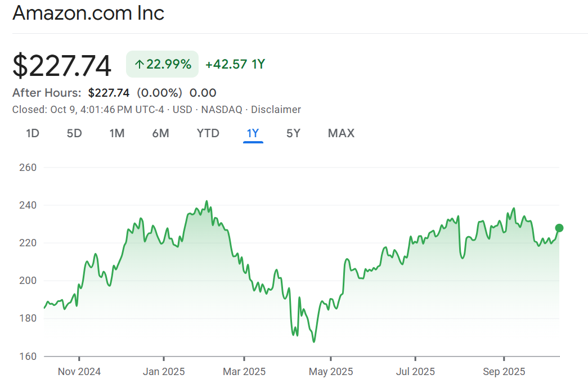Viewport: 588px width, 388px height.
Task: Show the 1M price chart
Action: point(117,133)
